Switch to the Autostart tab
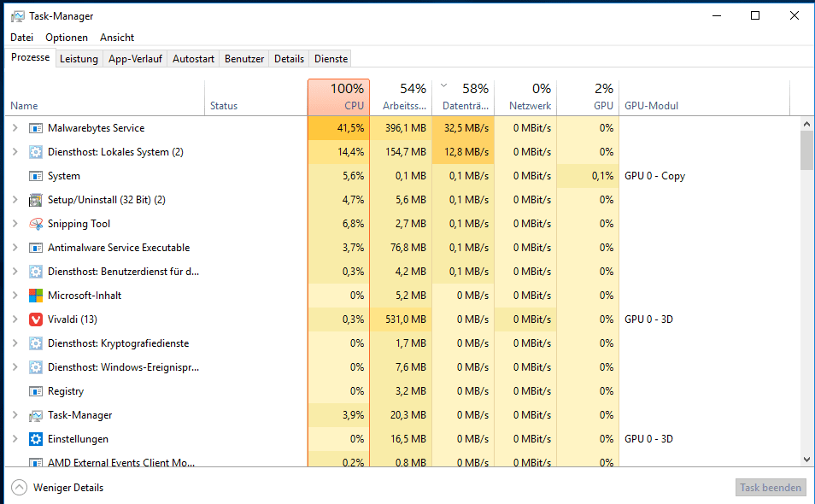Viewport: 815px width, 504px height. [x=193, y=59]
